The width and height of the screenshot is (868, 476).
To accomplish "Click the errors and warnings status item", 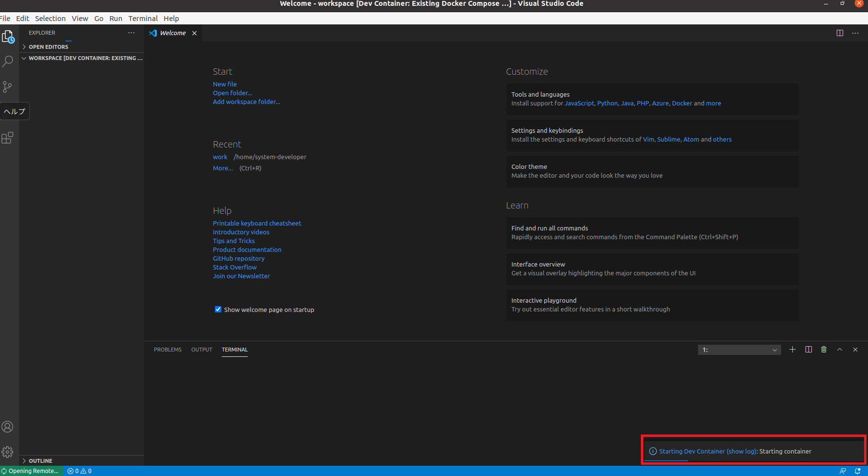I will (80, 471).
